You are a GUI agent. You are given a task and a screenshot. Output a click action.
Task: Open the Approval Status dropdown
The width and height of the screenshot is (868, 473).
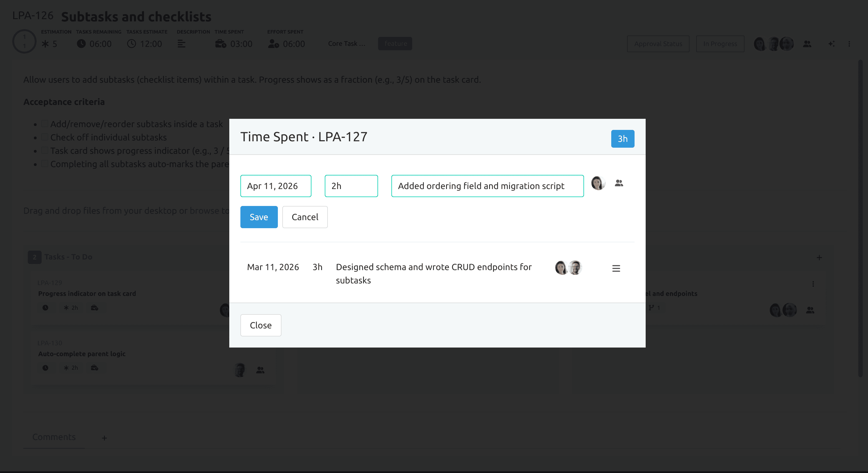tap(658, 44)
